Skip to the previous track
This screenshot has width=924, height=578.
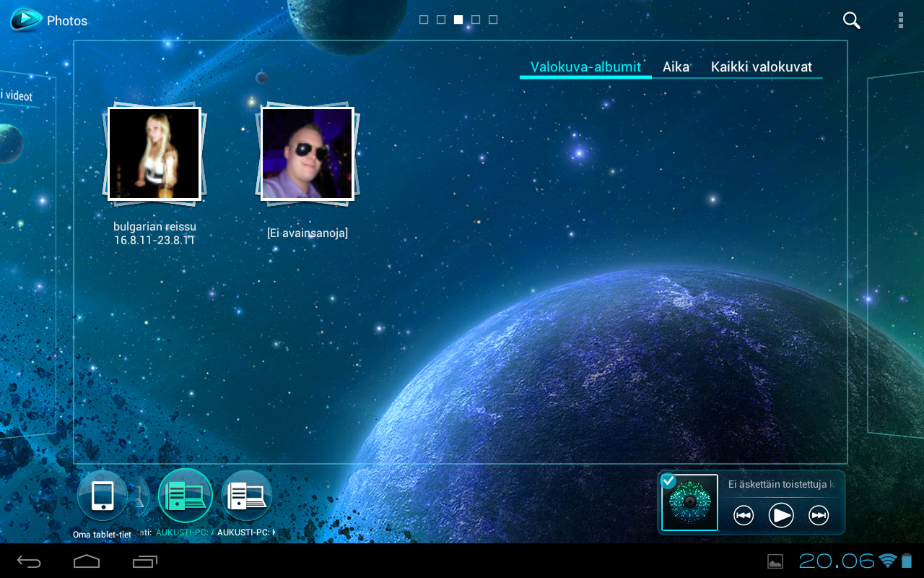tap(744, 515)
